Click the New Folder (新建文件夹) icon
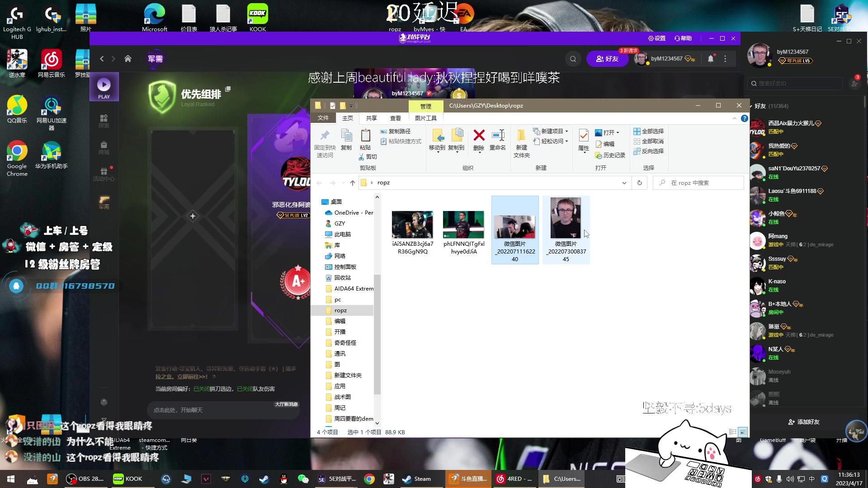868x488 pixels. 521,135
